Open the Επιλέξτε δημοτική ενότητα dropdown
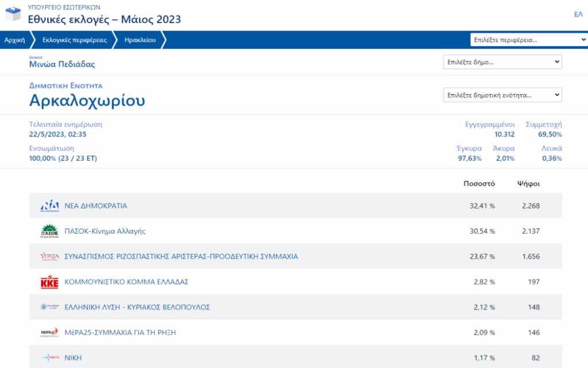The image size is (588, 368). pos(502,95)
